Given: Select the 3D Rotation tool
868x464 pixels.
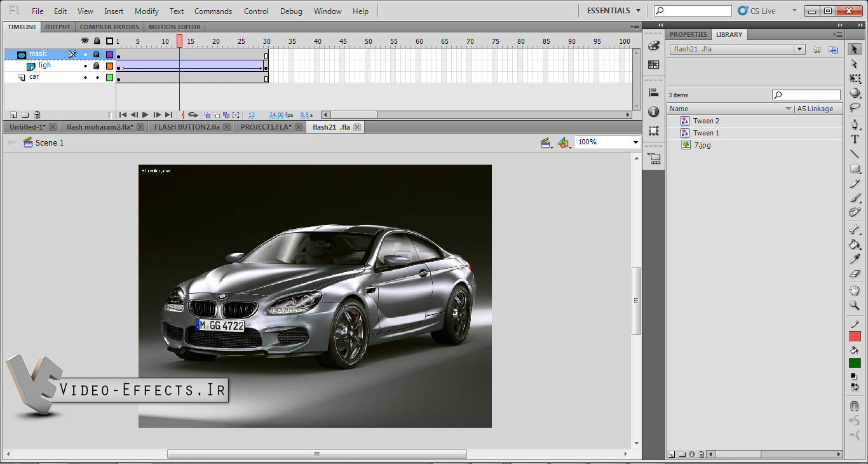Looking at the screenshot, I should coord(855,93).
